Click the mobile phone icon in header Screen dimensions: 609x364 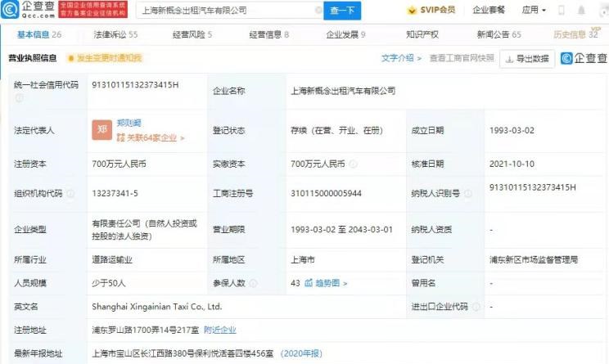tap(562, 10)
